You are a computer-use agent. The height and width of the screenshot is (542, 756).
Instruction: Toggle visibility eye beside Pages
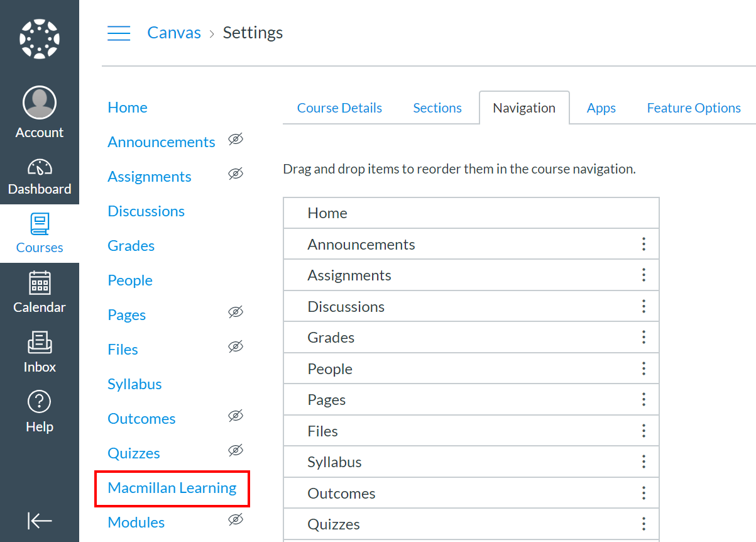point(236,312)
